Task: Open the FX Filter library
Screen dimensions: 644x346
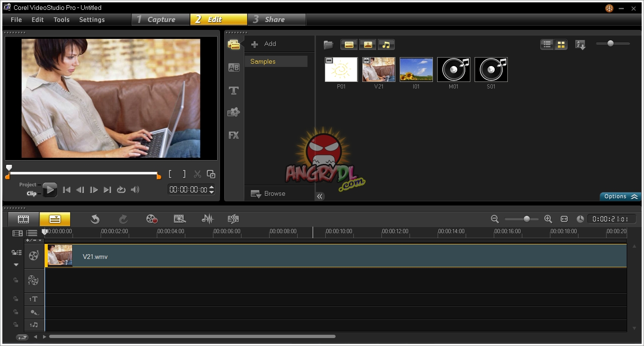Action: (x=234, y=135)
